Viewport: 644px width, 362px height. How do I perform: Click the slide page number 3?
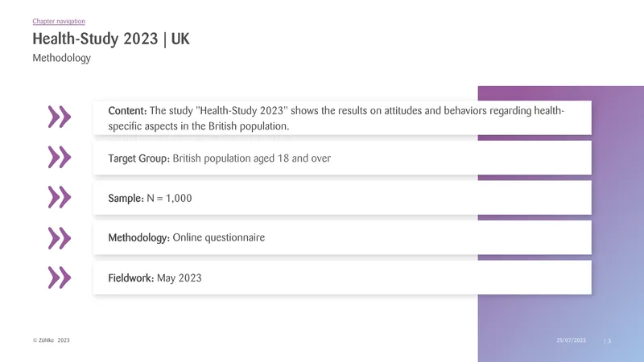point(609,340)
